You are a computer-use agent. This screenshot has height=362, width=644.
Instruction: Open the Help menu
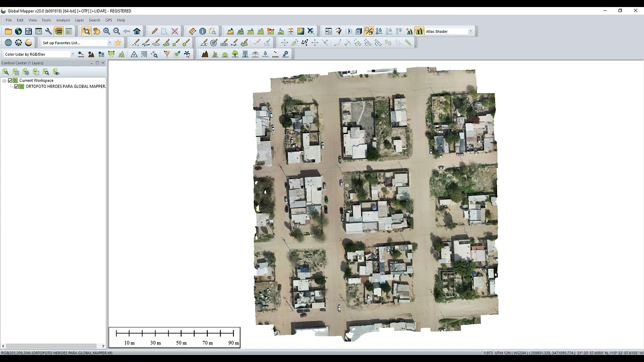click(x=121, y=20)
